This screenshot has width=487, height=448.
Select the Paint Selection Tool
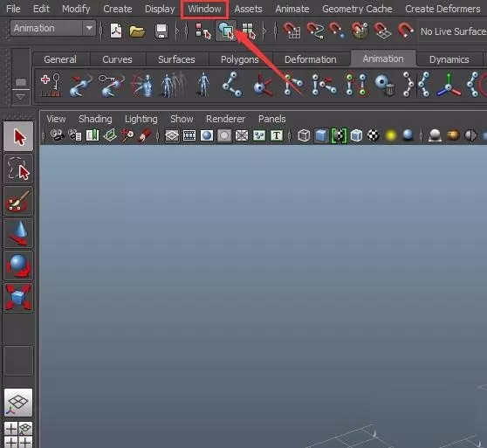click(x=18, y=202)
